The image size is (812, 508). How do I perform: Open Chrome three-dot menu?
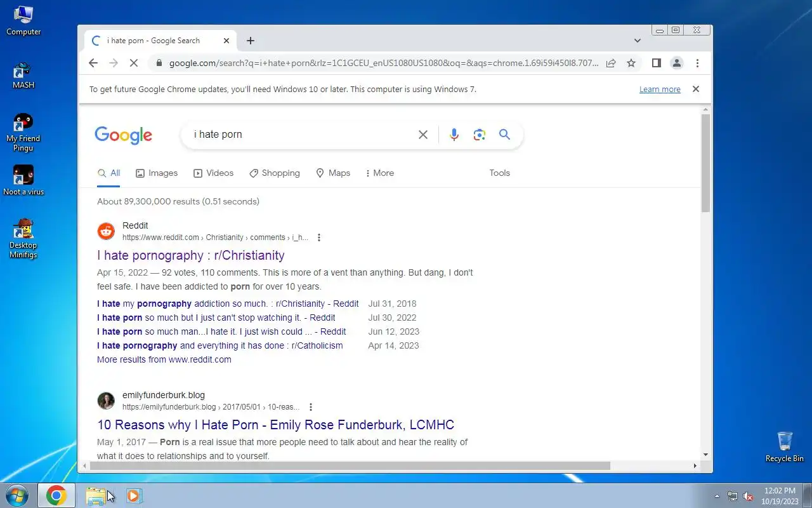click(697, 63)
